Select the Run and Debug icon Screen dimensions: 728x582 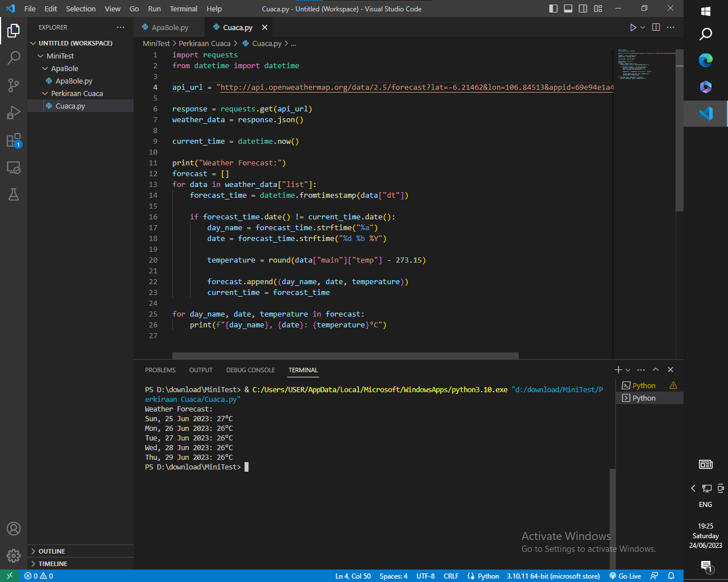coord(14,113)
